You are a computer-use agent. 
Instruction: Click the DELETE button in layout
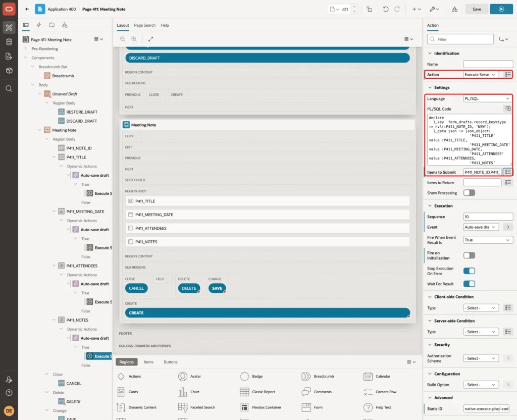(189, 288)
